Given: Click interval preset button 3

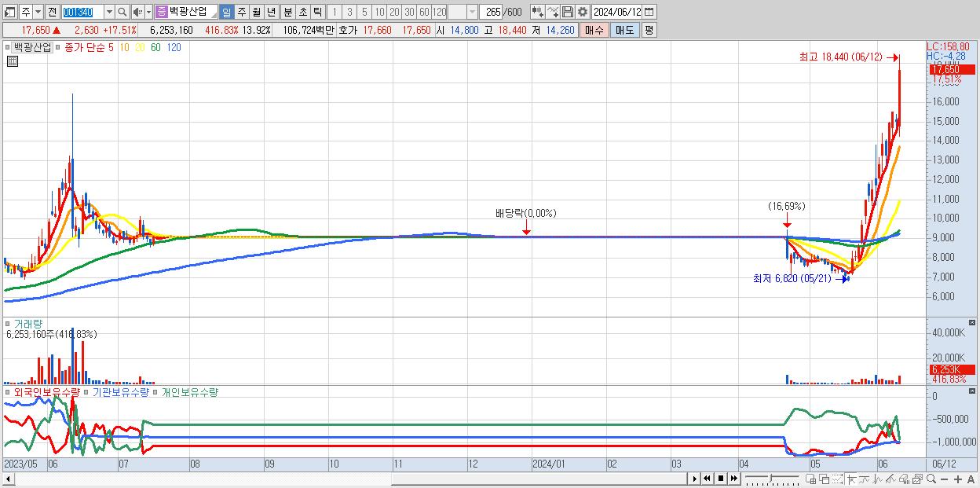Looking at the screenshot, I should pos(349,12).
